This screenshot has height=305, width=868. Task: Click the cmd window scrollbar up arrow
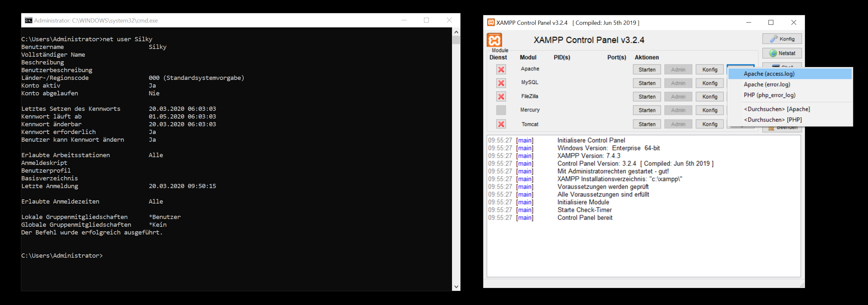click(456, 32)
